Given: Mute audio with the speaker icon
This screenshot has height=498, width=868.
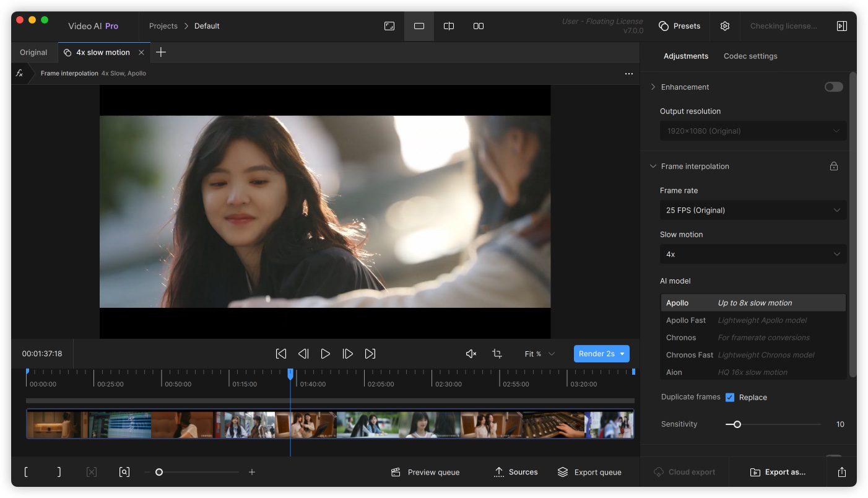Looking at the screenshot, I should (471, 354).
